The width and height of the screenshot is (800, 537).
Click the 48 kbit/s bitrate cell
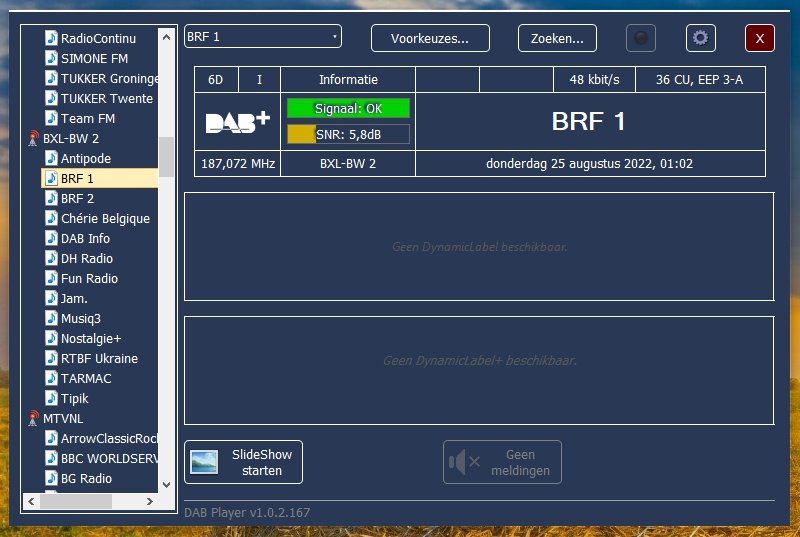[x=594, y=80]
